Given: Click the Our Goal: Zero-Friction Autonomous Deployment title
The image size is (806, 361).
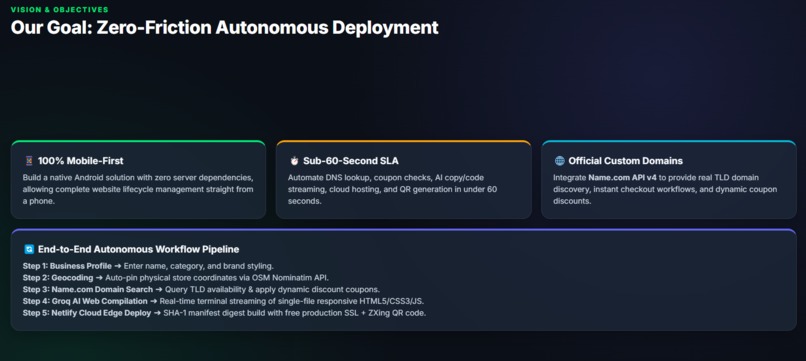Looking at the screenshot, I should tap(225, 27).
